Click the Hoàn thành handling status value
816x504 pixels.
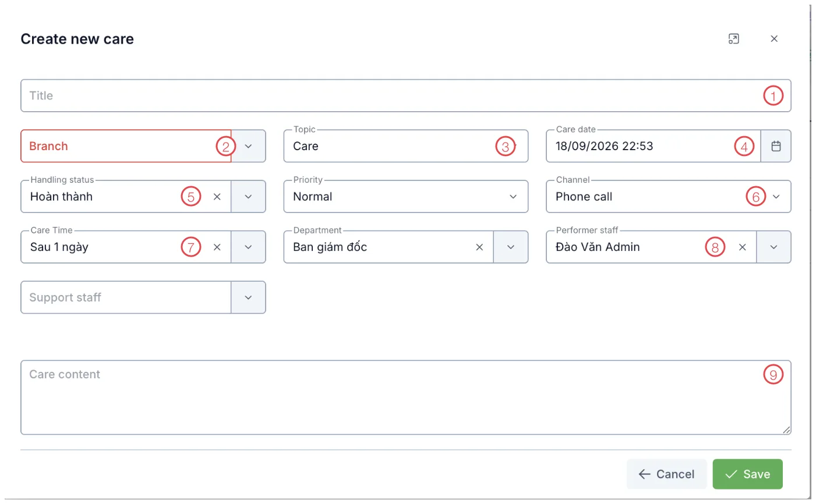(x=61, y=197)
